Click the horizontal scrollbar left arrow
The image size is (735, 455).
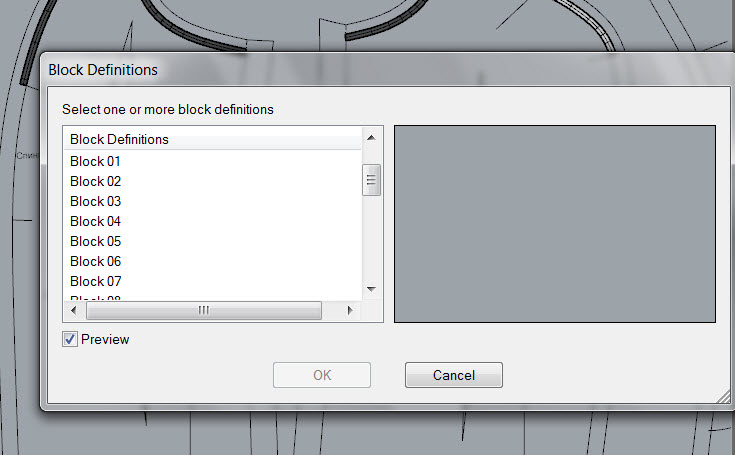pyautogui.click(x=74, y=310)
